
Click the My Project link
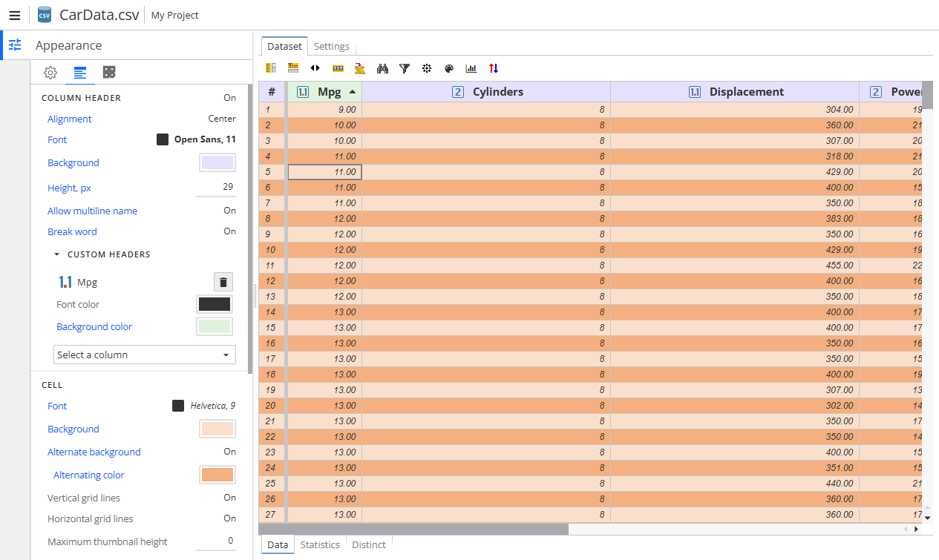click(174, 15)
